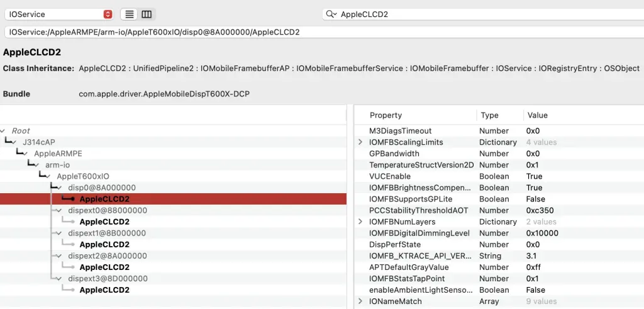
Task: Select AppleCLCD2 under dispext3@8D000000
Action: coord(104,289)
